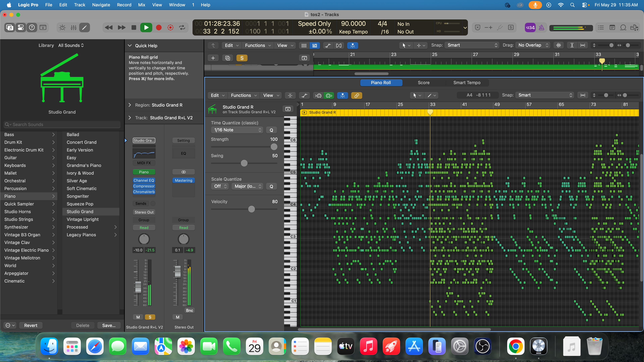Show the tracks automation curve button

pyautogui.click(x=328, y=45)
